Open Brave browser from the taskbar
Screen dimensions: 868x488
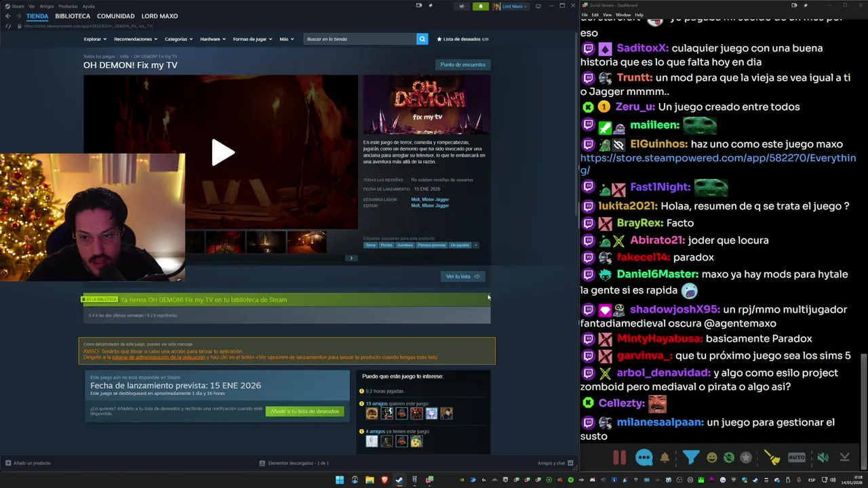click(384, 480)
